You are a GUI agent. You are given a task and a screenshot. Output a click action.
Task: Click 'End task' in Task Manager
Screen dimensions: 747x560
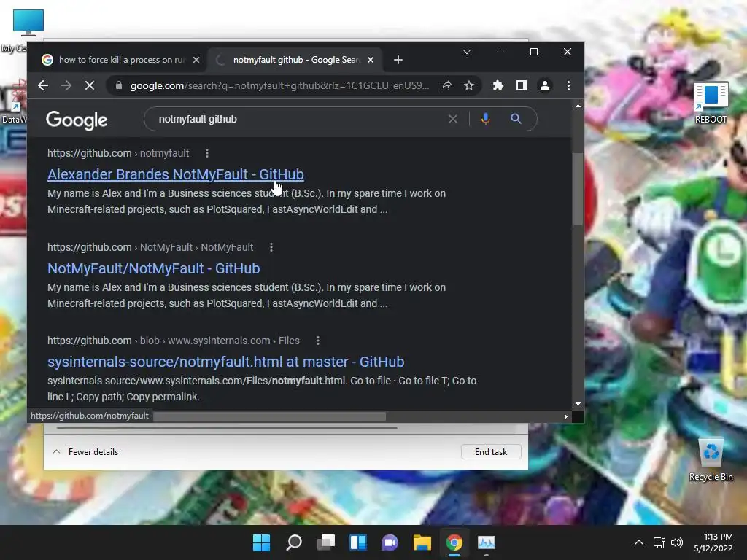click(x=491, y=452)
